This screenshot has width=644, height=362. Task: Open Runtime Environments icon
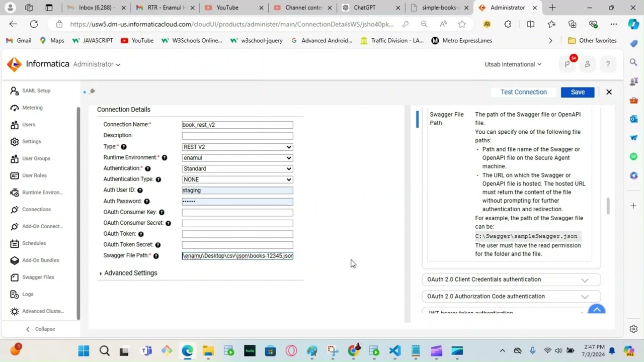15,193
